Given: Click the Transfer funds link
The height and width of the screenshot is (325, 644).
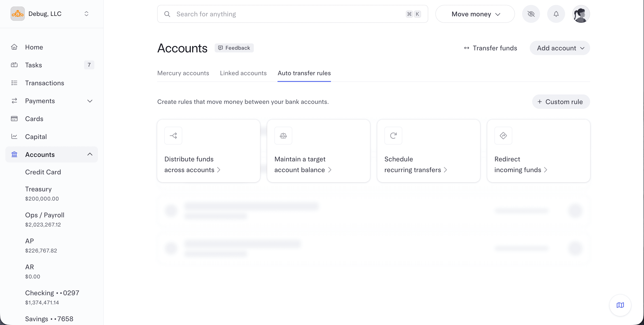Looking at the screenshot, I should pyautogui.click(x=490, y=48).
